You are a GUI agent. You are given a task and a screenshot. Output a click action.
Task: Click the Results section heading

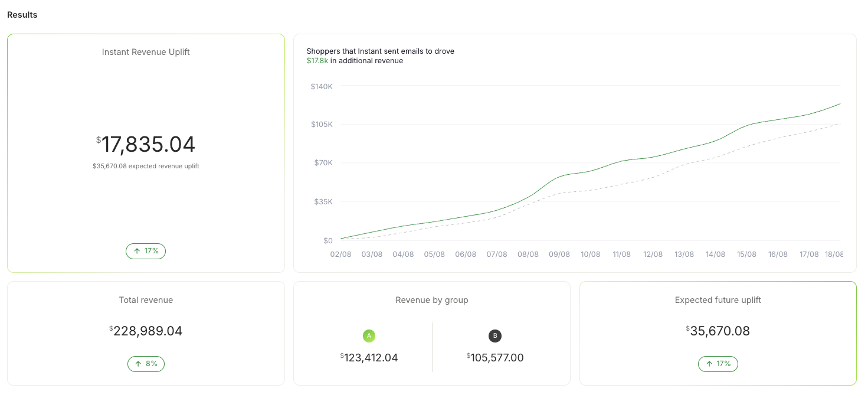pyautogui.click(x=22, y=15)
